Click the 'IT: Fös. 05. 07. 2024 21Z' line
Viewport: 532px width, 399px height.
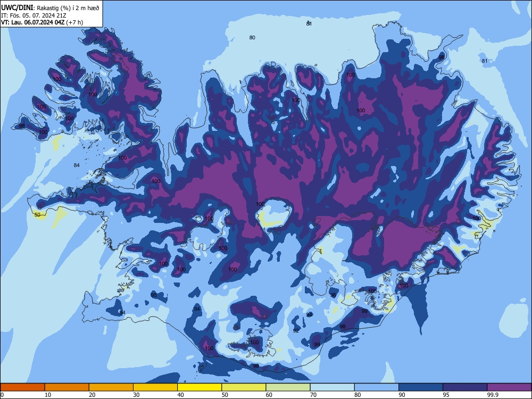pos(33,15)
